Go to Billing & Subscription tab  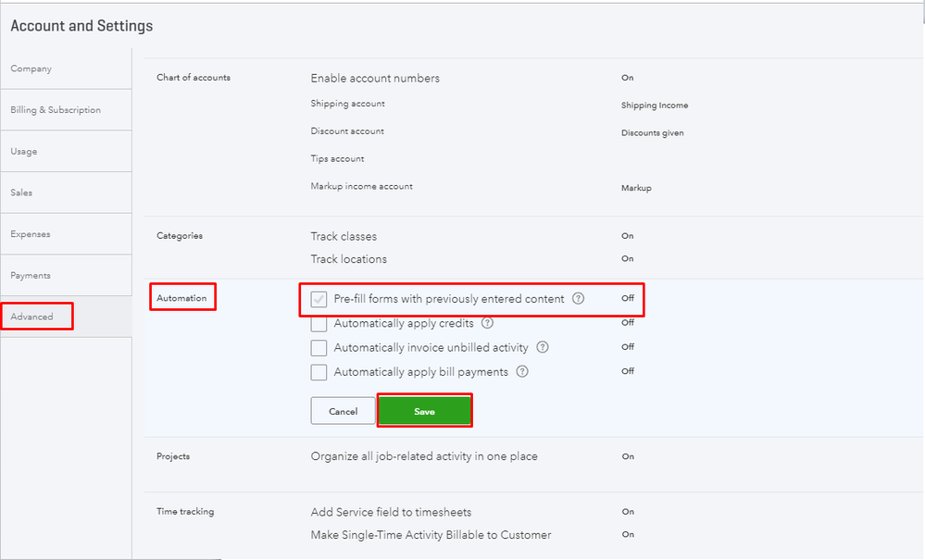tap(56, 110)
